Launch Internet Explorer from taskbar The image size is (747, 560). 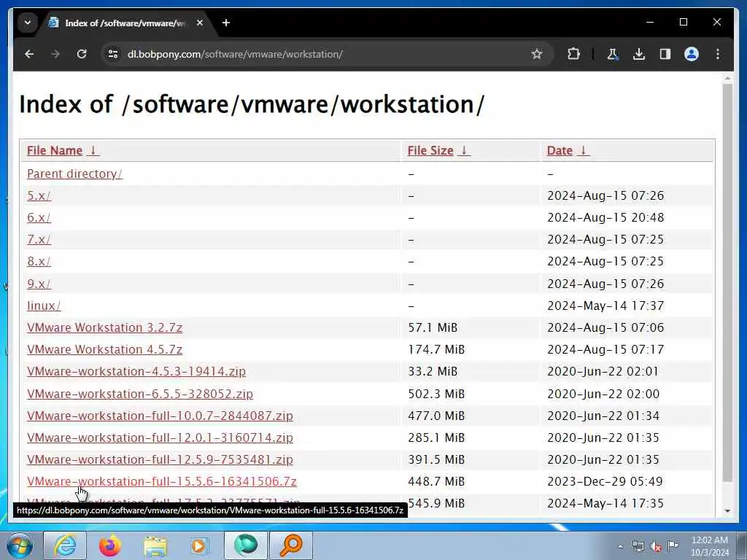pos(65,545)
